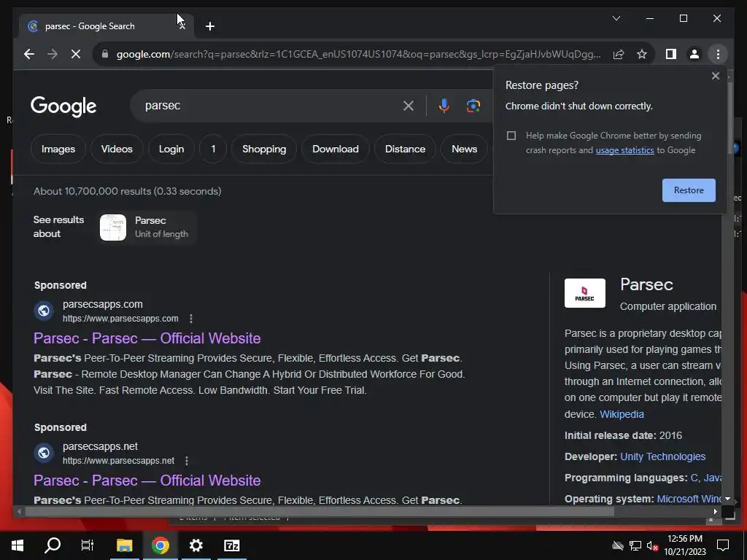Open the Chrome side panel
Screen dimensions: 747x560
(x=671, y=54)
